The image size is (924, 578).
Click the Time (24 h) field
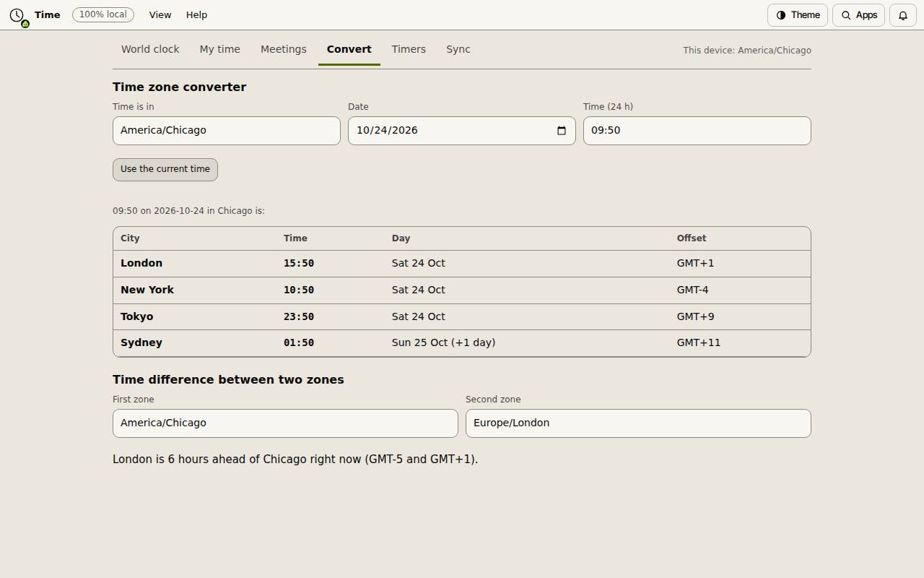tap(697, 131)
